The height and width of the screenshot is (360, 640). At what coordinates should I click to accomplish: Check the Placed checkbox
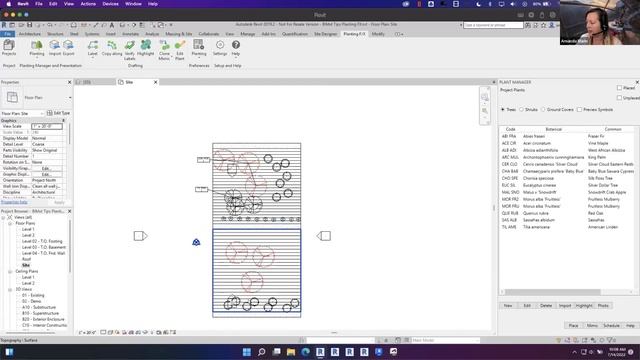point(619,88)
